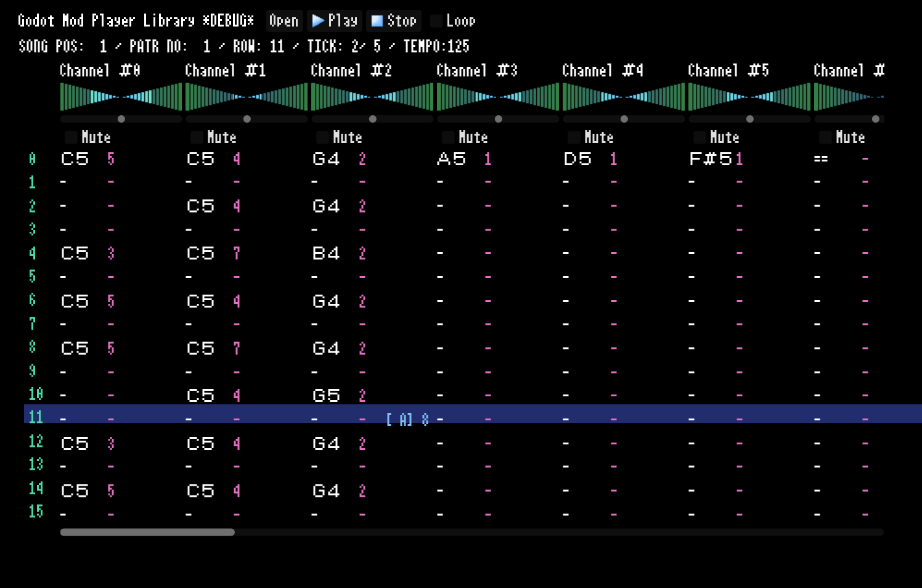Tick the Mute box on Channel #4

tap(574, 137)
